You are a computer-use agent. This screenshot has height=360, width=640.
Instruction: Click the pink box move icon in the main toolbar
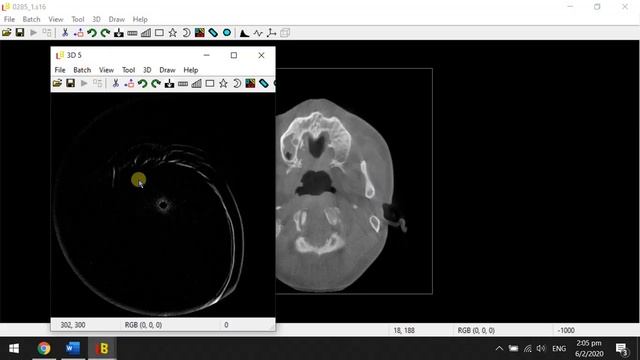pos(78,33)
